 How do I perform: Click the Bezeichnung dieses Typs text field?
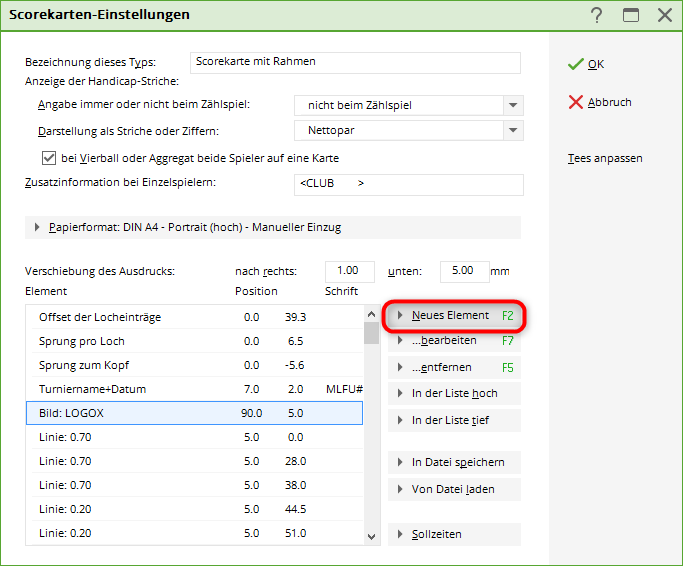(x=355, y=62)
